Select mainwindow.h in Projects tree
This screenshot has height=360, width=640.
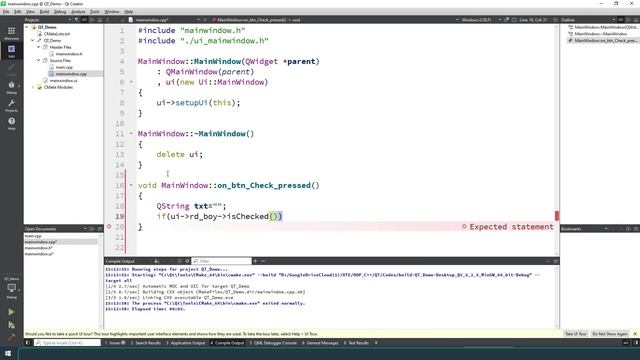(69, 54)
